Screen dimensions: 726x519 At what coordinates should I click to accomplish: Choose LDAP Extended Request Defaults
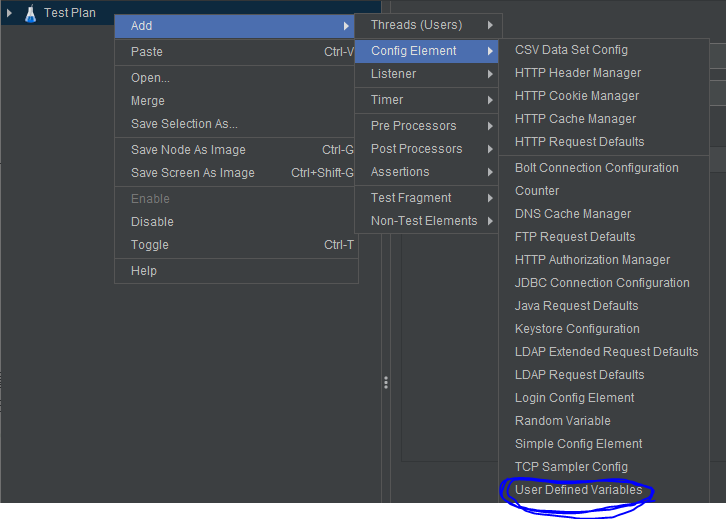604,352
